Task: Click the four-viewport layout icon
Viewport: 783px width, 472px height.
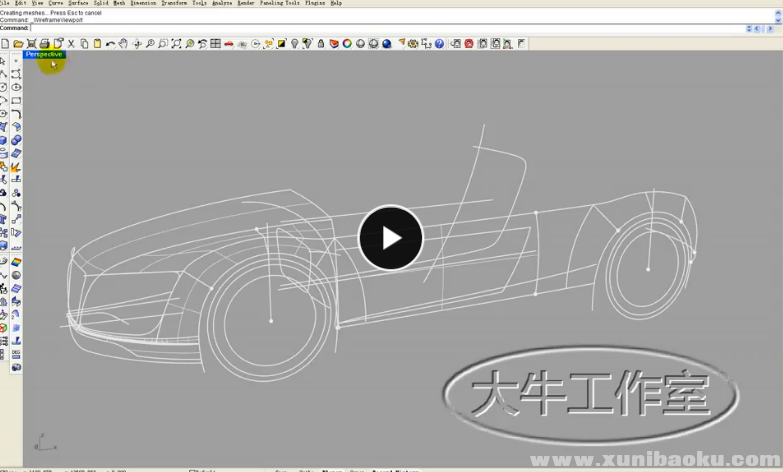Action: point(215,44)
